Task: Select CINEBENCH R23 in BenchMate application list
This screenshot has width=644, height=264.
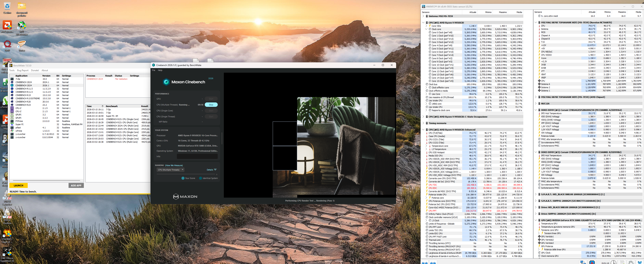Action: pyautogui.click(x=23, y=105)
